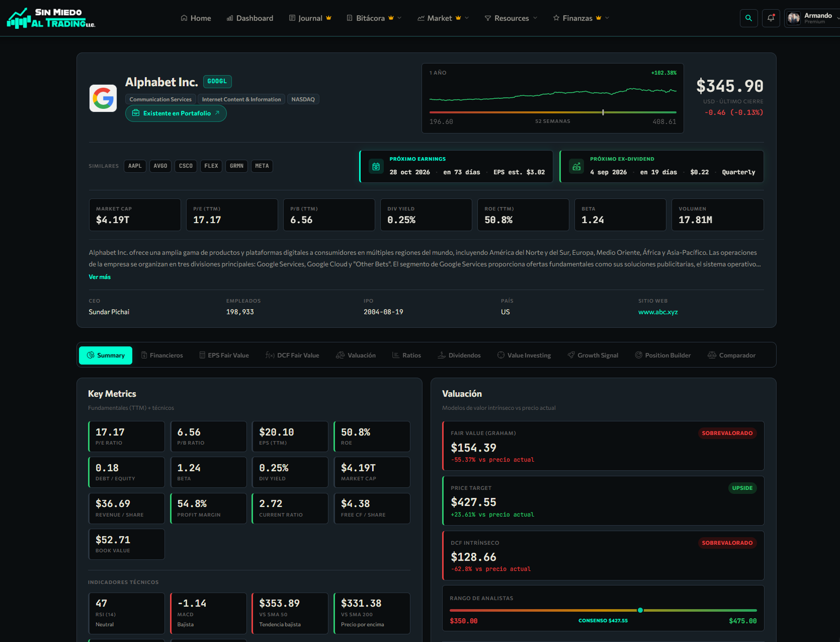Click the RSI (14) indicator card
840x642 pixels.
[127, 614]
